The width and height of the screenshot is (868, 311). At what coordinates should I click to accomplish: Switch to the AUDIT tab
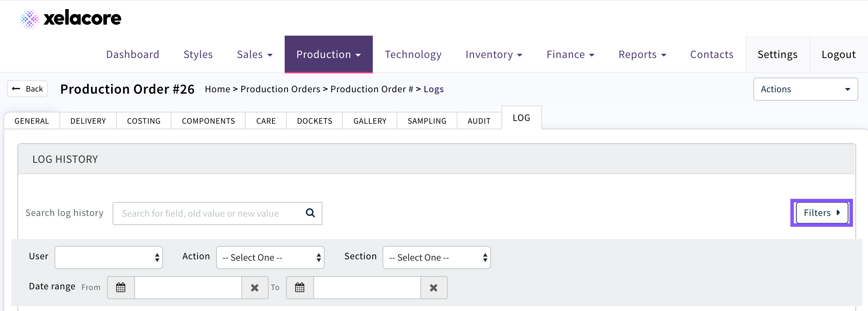tap(479, 121)
